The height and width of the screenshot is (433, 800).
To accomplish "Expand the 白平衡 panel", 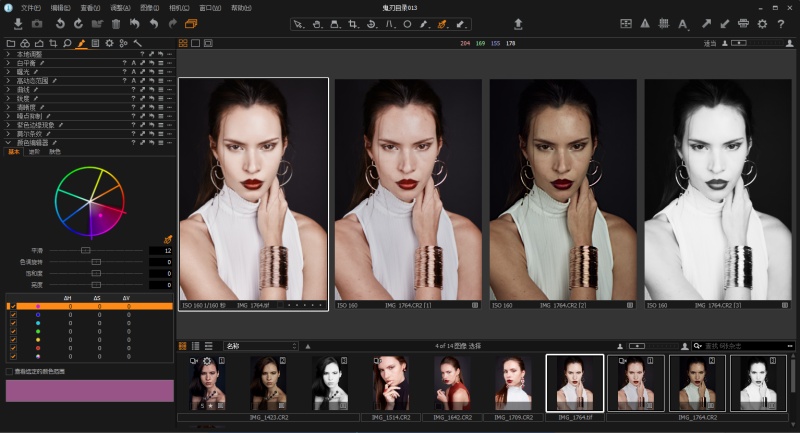I will click(8, 63).
